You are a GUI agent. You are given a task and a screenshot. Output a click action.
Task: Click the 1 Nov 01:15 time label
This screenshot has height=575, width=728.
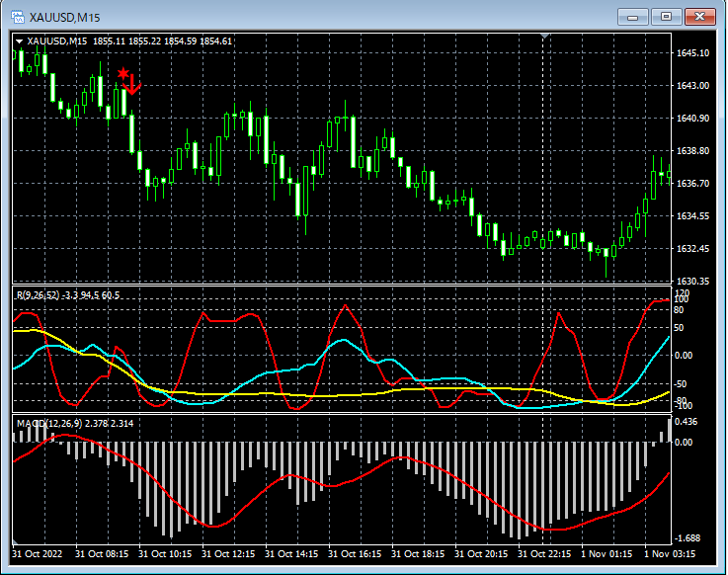607,554
